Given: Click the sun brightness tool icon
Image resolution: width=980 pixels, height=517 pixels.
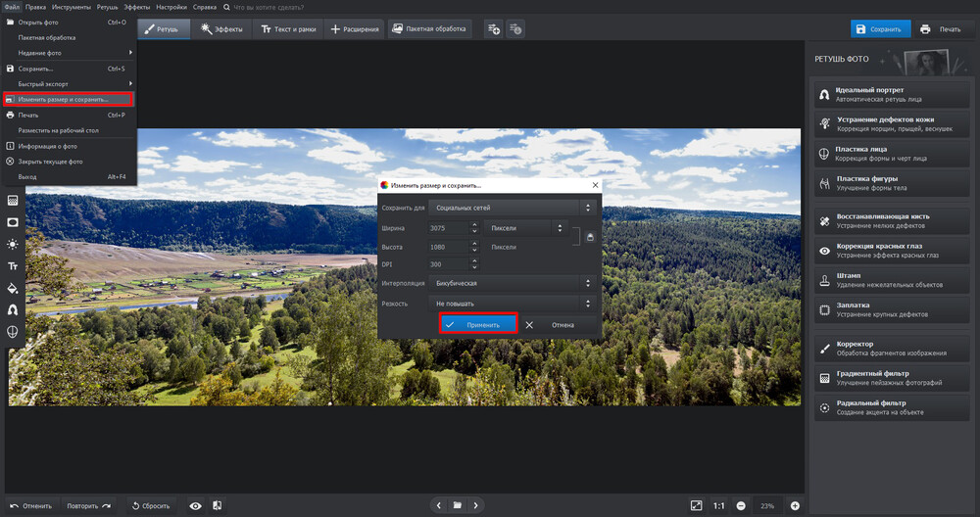Looking at the screenshot, I should tap(13, 244).
